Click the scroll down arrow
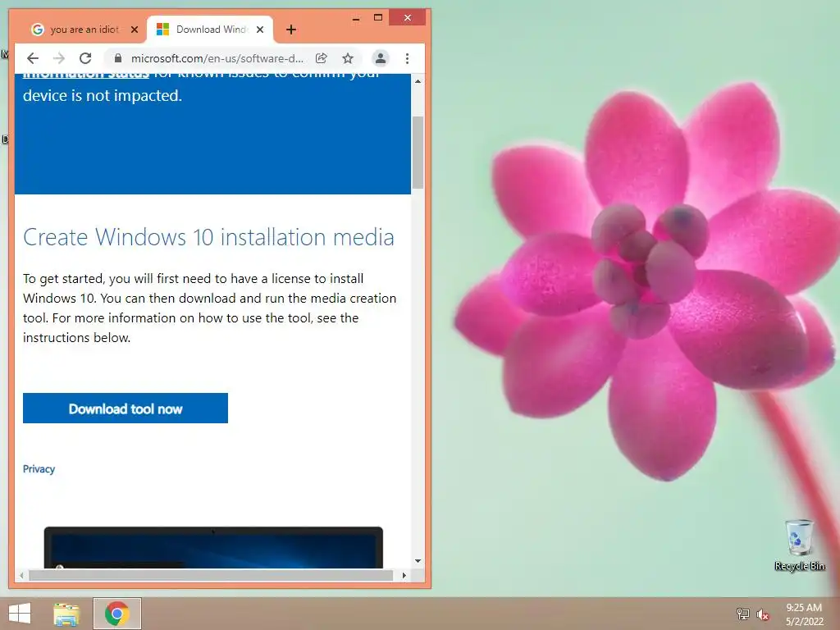 (418, 561)
